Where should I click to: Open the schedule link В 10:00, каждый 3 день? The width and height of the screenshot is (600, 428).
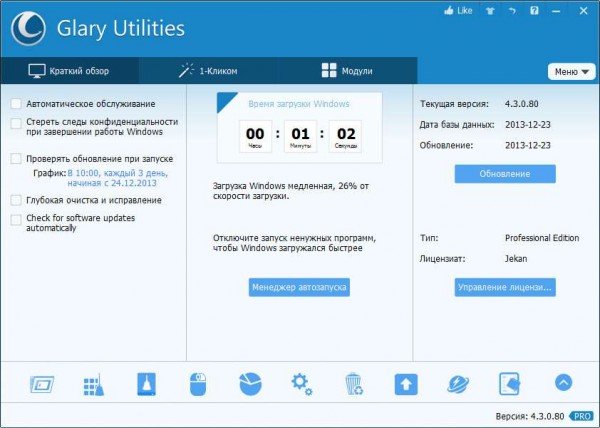coord(118,178)
